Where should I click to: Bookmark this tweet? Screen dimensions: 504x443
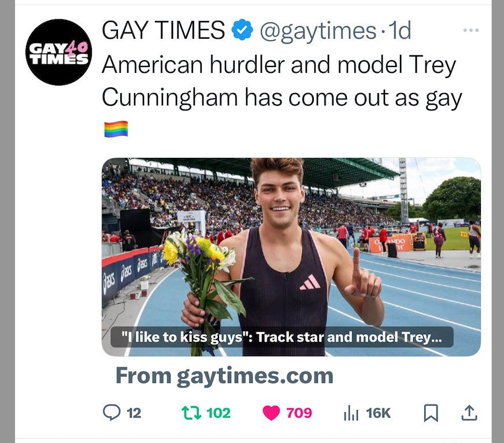pyautogui.click(x=431, y=413)
